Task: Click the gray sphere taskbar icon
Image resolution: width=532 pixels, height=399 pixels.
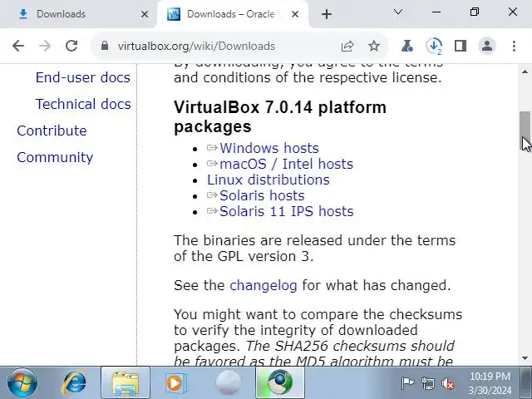Action: [229, 382]
